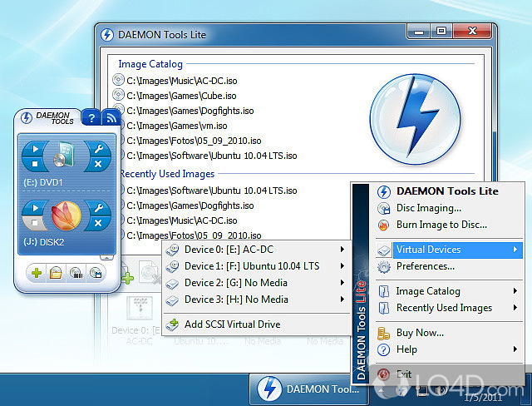
Task: Open wrench settings for (E:) DVD1
Action: coord(98,149)
